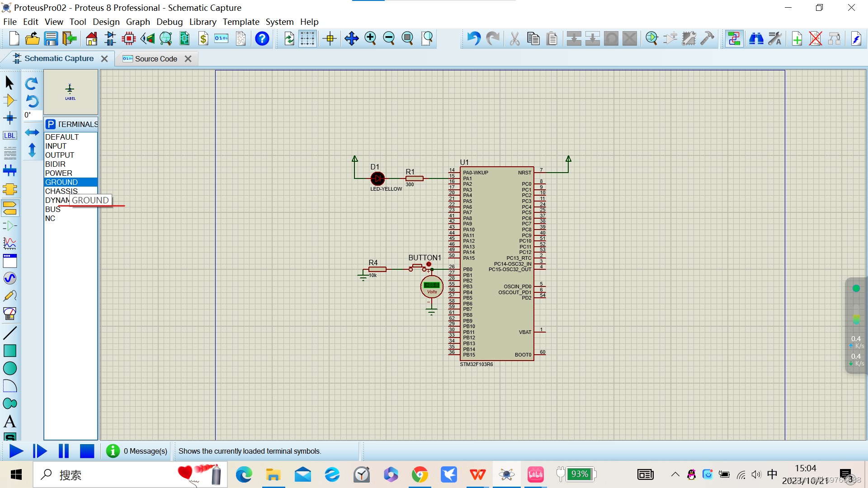Click the 0 Message(s) info button
The image size is (868, 488).
(x=112, y=450)
